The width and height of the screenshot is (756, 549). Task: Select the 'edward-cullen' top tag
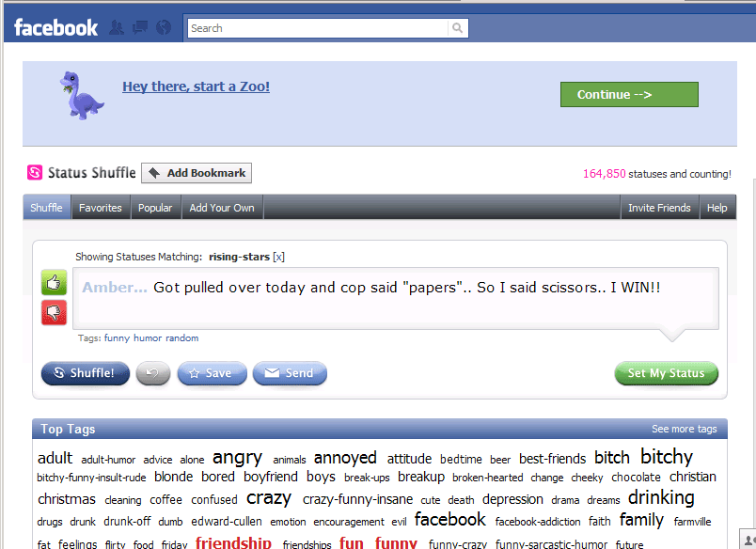coord(226,522)
